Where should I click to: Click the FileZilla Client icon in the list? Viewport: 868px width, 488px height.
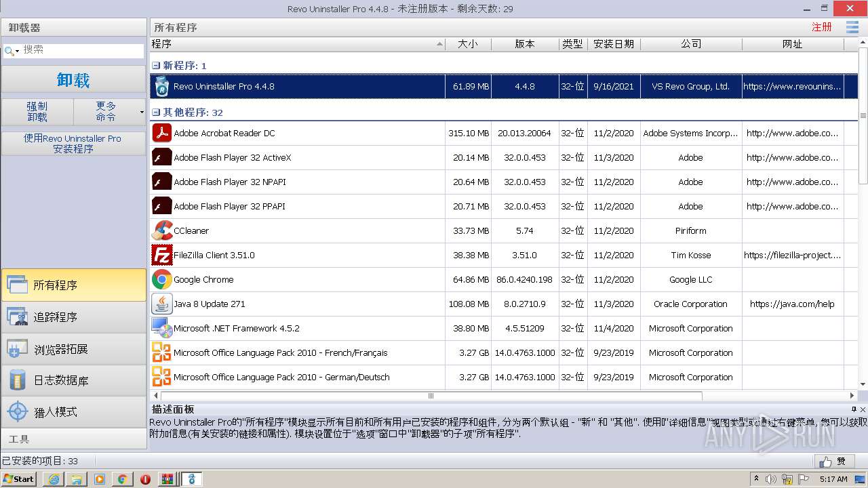pyautogui.click(x=161, y=255)
